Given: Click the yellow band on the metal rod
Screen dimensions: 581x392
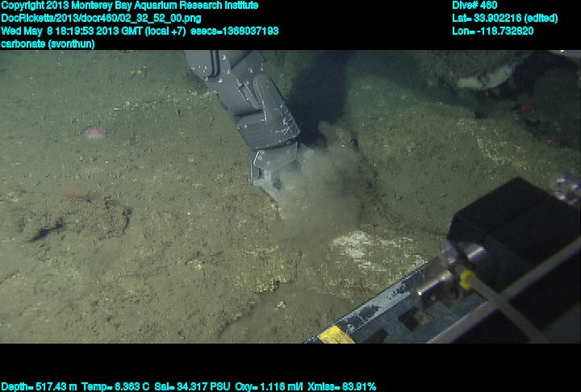Looking at the screenshot, I should point(466,279).
